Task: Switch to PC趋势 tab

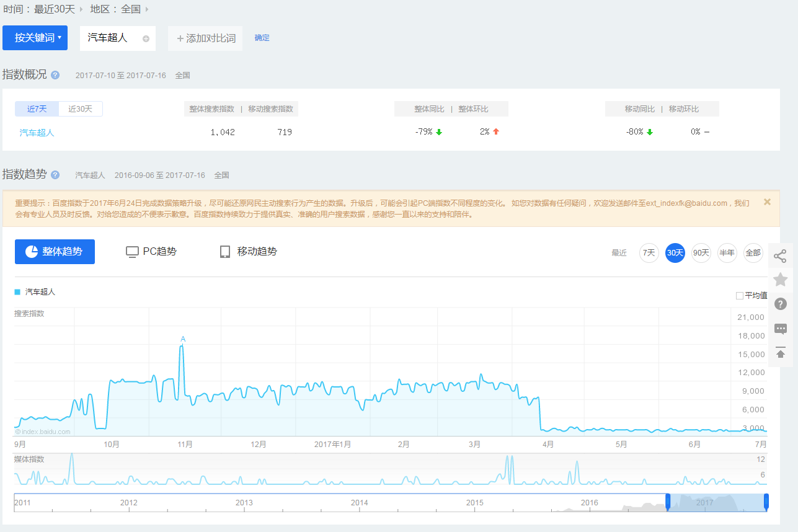Action: tap(151, 252)
